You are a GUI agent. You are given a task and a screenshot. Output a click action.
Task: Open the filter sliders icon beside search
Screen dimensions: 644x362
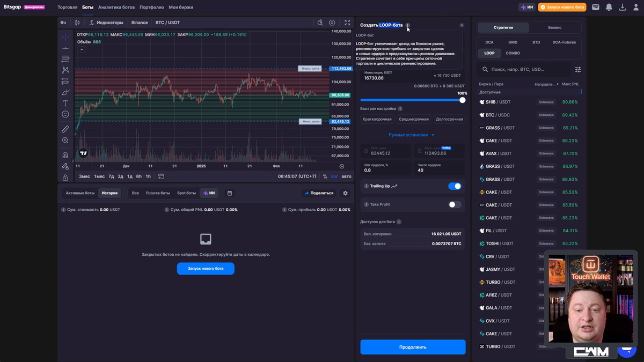tap(578, 69)
